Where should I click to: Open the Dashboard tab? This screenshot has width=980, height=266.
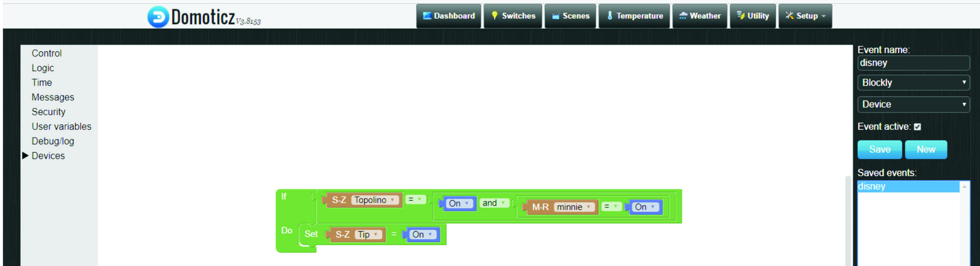[449, 16]
